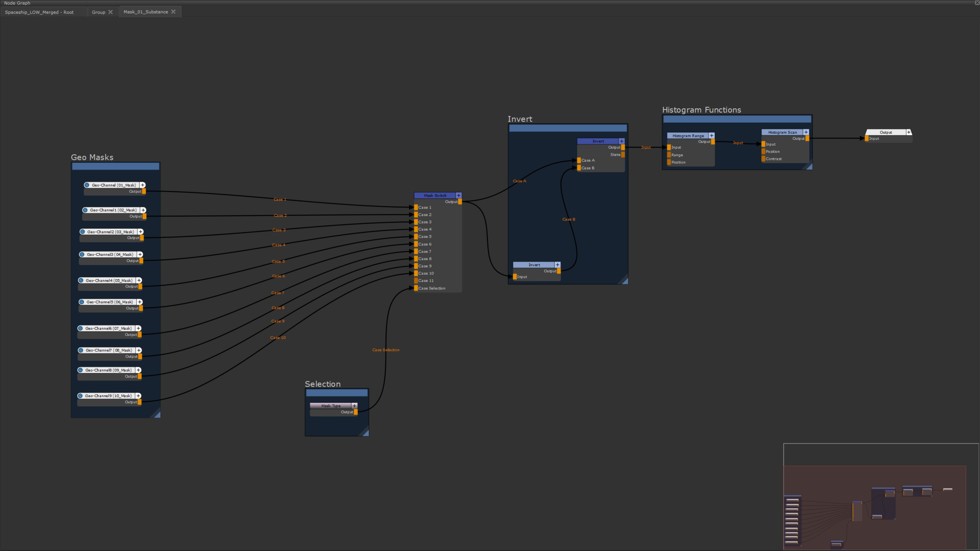Select the white Output node header
Viewport: 980px width, 551px height.
coord(886,132)
